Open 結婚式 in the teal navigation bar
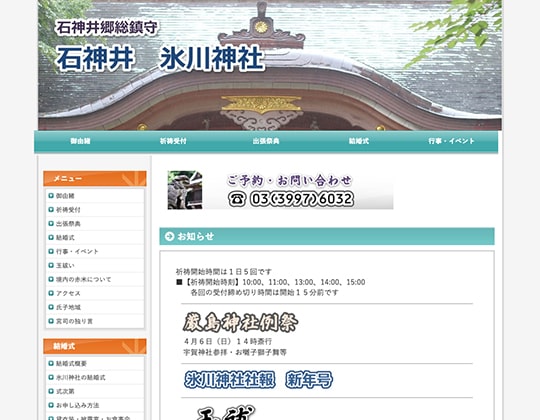 point(359,141)
